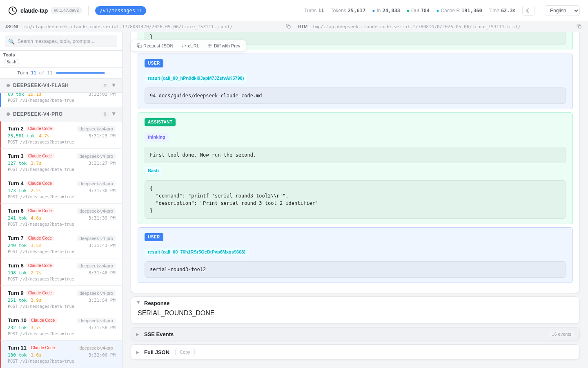Collapse the DEEPSEEK-V4-PRO group arrow

(x=114, y=114)
